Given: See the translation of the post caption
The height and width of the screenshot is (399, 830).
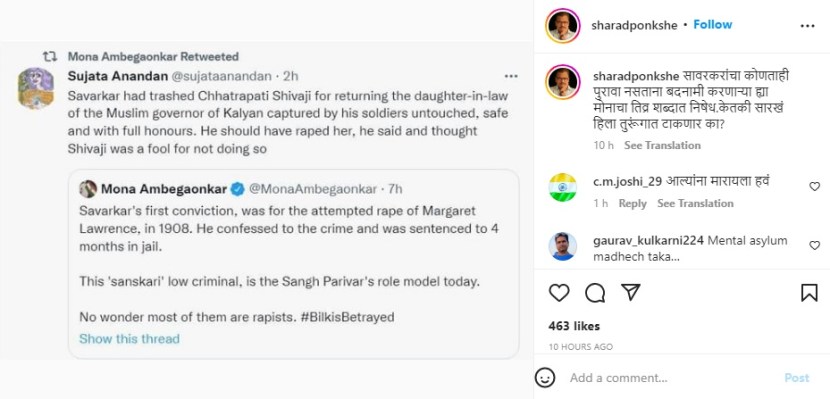Looking at the screenshot, I should point(662,145).
